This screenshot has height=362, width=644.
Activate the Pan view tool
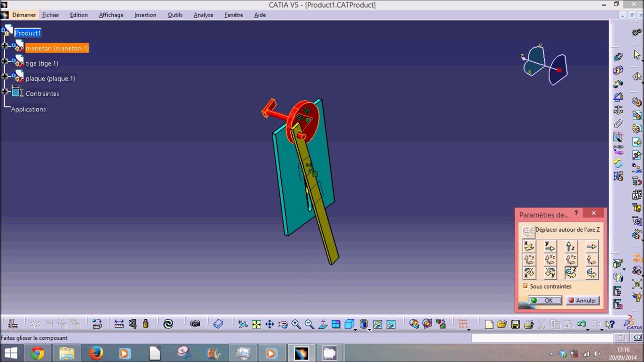point(270,324)
